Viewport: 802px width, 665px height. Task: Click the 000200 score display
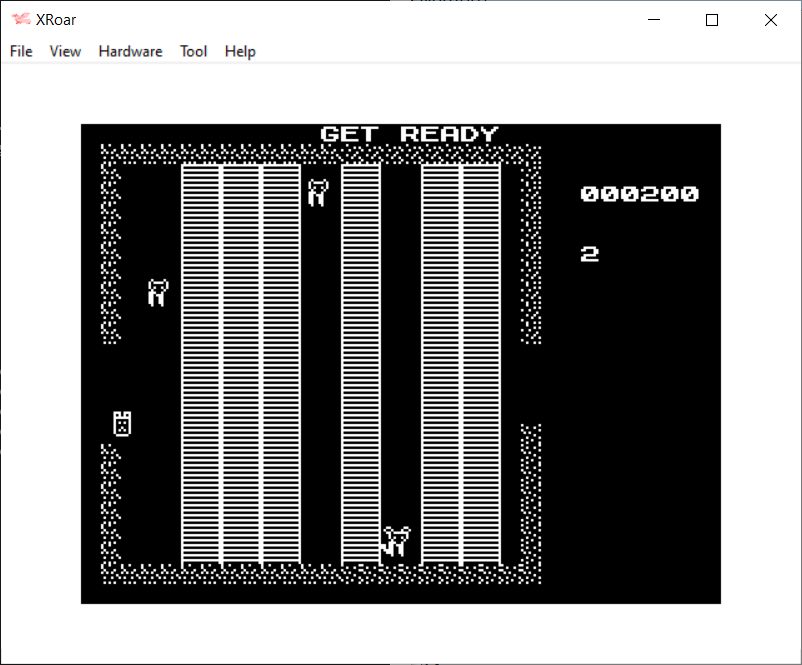[639, 194]
